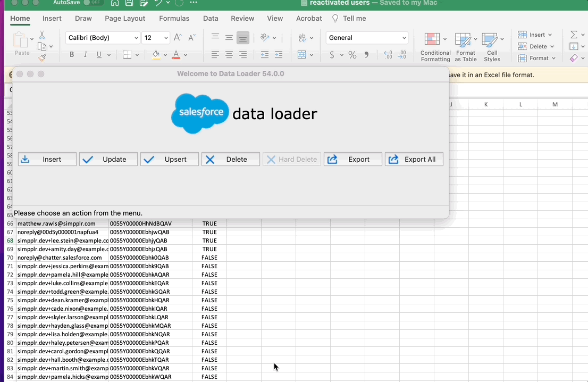
Task: Select column K header
Action: point(485,104)
